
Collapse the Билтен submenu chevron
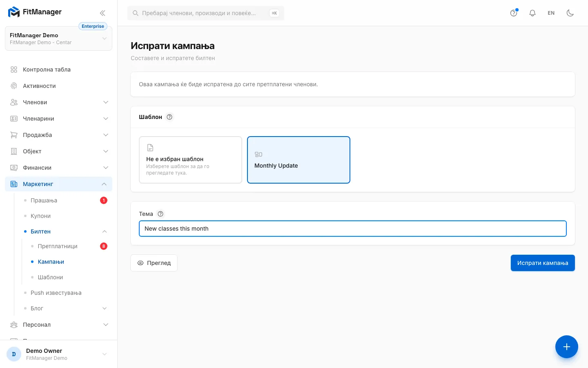pyautogui.click(x=105, y=231)
